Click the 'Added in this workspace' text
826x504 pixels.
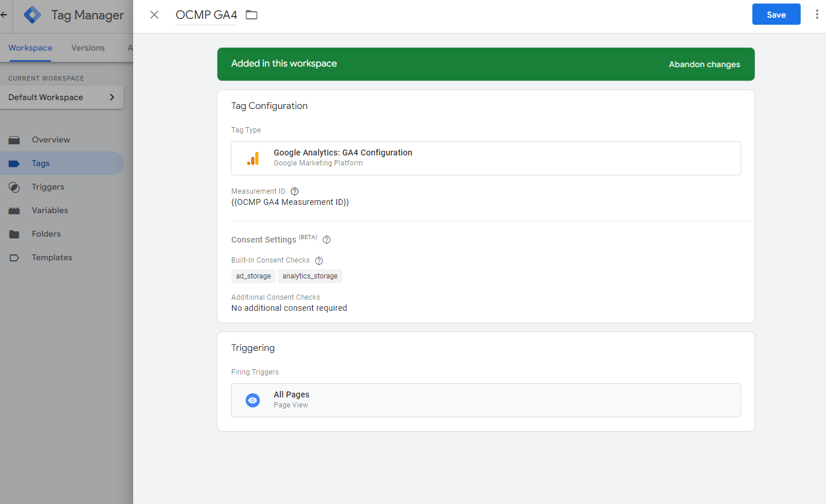point(284,64)
